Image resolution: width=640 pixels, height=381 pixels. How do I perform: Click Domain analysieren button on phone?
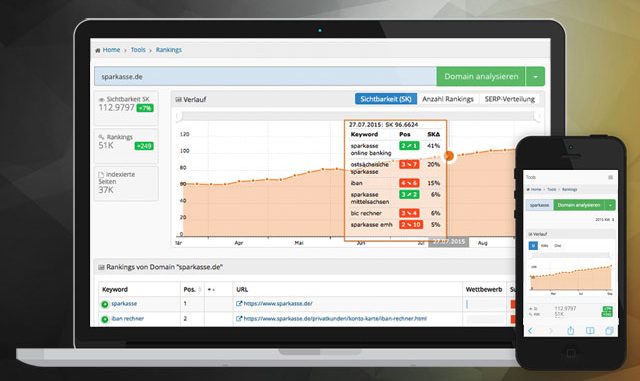click(x=579, y=205)
